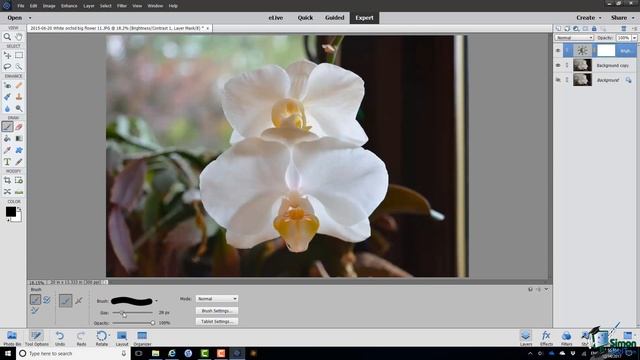This screenshot has height=360, width=640.
Task: Select the Pencil tool
Action: [x=19, y=162]
